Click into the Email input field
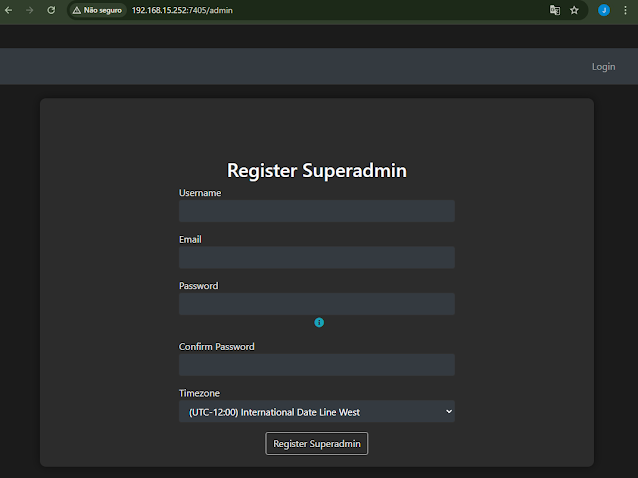Screen dimensions: 638x478 click(x=316, y=258)
